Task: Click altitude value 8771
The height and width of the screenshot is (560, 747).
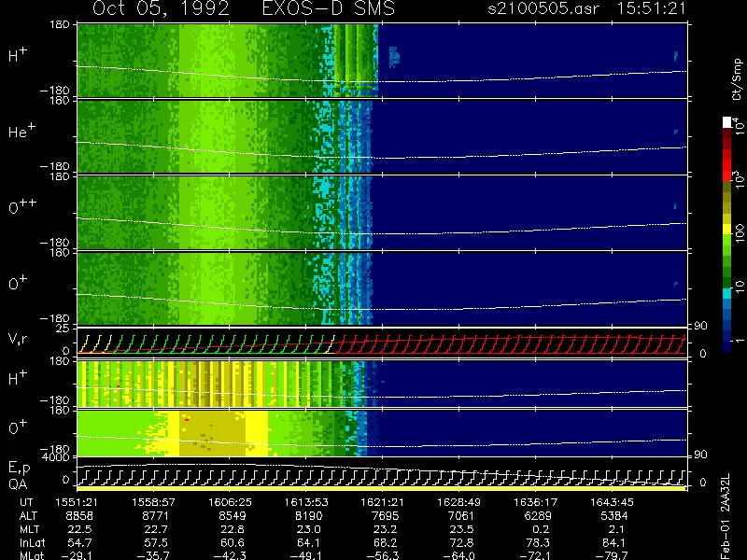Action: [x=156, y=516]
